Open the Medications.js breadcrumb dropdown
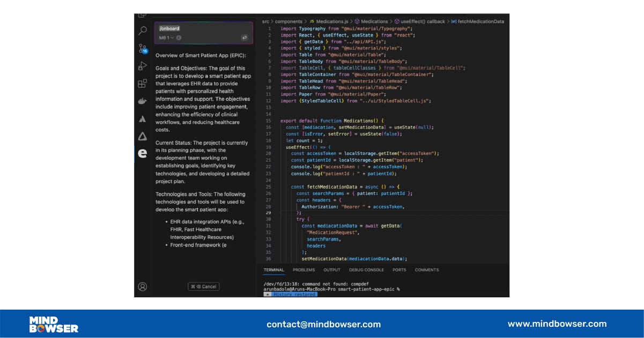Screen dimensions: 644x338 tap(329, 21)
